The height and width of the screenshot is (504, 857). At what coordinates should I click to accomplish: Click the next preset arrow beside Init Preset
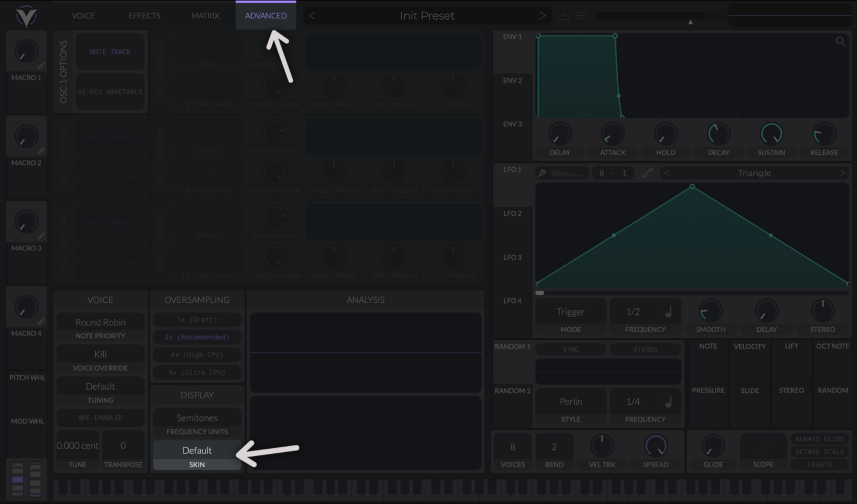(542, 15)
